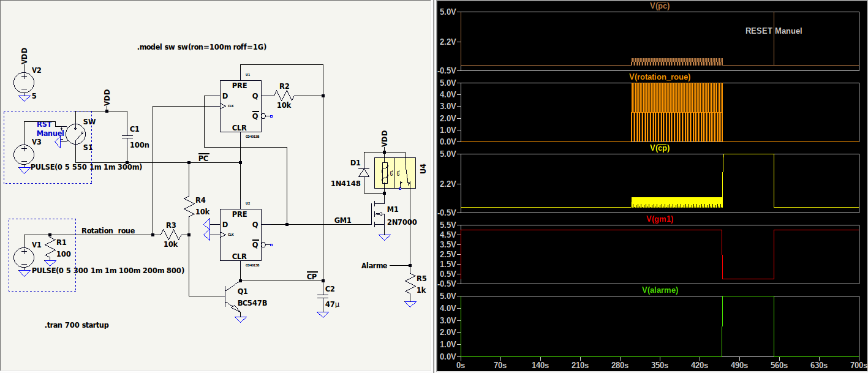Click the Rotation_roue net label

[108, 230]
